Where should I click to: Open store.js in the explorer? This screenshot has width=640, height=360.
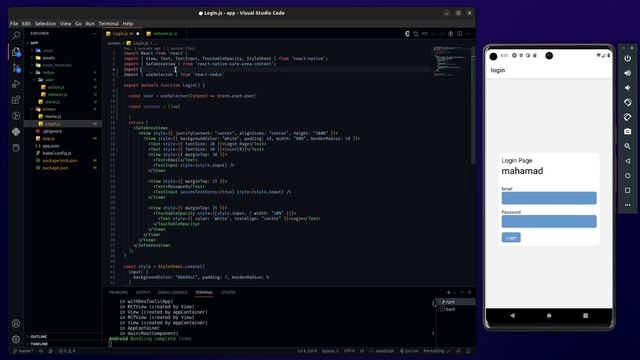pyautogui.click(x=53, y=102)
